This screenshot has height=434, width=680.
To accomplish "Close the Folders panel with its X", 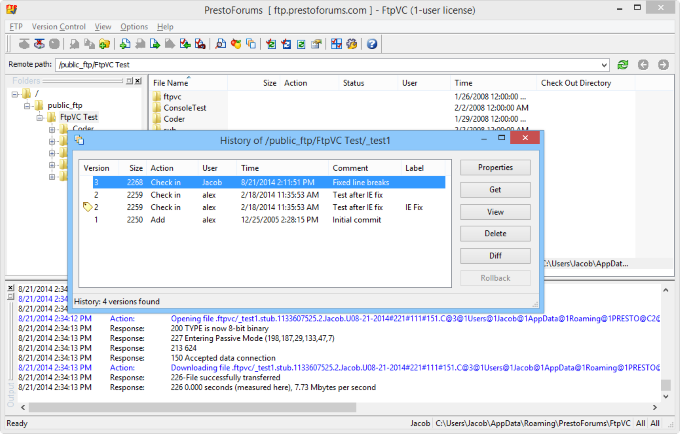I will [x=138, y=81].
